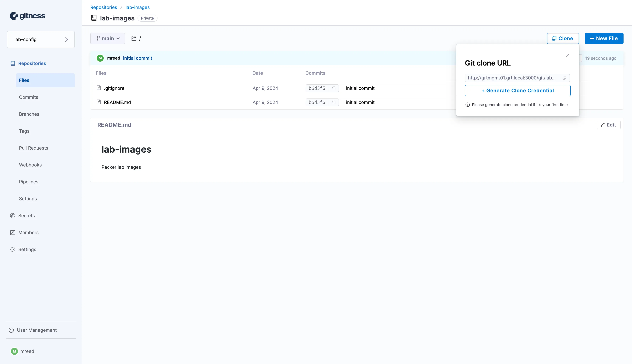Open the Secrets page
The image size is (632, 364).
pyautogui.click(x=23, y=216)
